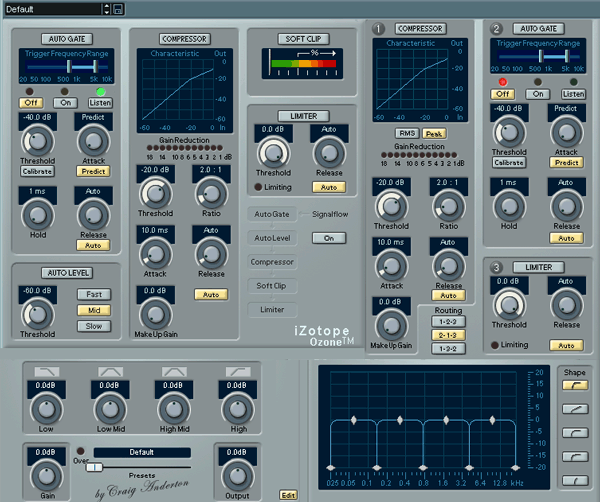Toggle On in module 2 Auto Gate
The height and width of the screenshot is (502, 600).
538,94
